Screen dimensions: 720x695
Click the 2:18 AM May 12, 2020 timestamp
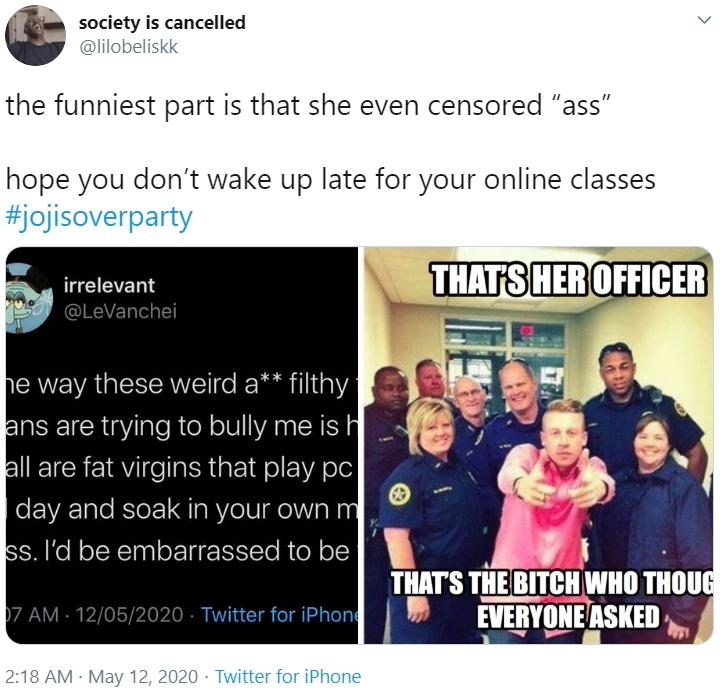pos(101,676)
